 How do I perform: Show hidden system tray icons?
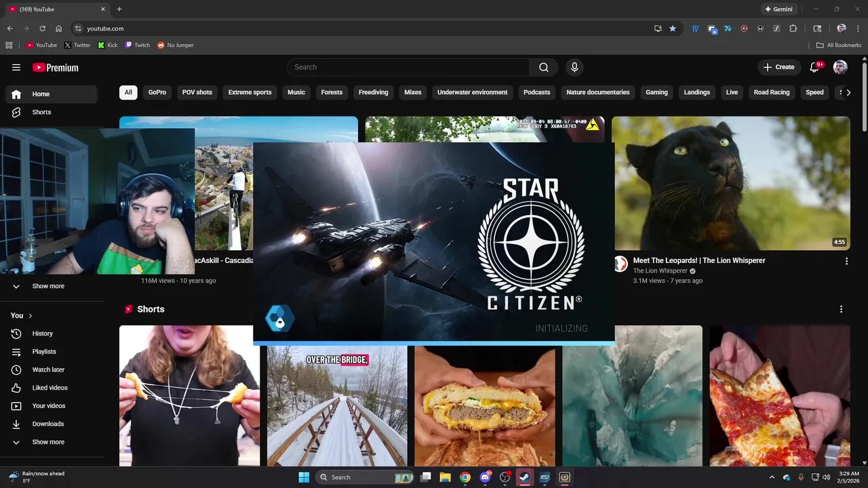pyautogui.click(x=772, y=477)
